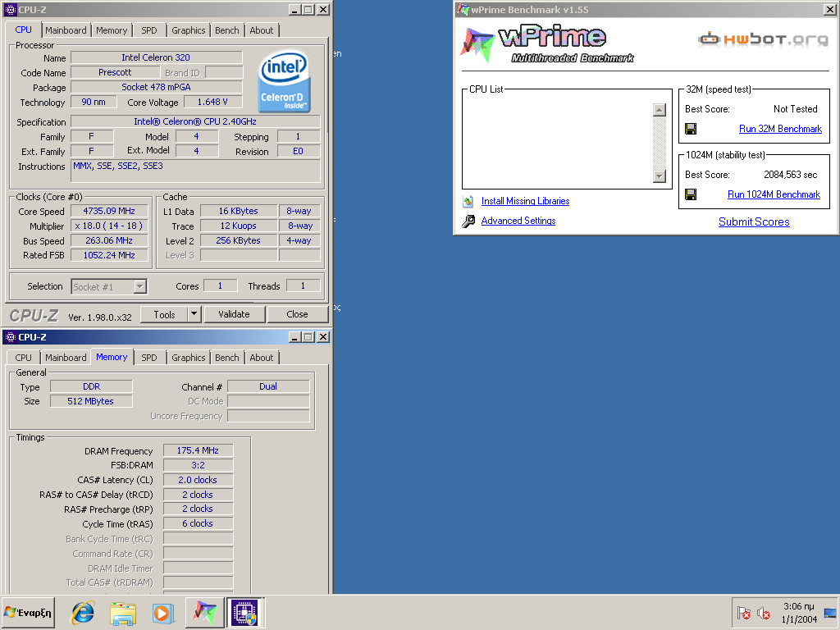
Task: Click the floppy save icon for 32M test
Action: pyautogui.click(x=691, y=129)
